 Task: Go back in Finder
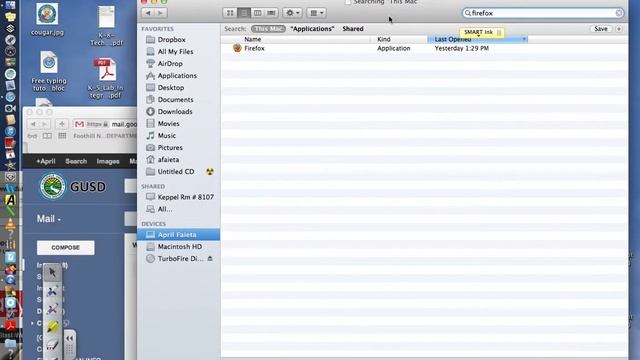(x=148, y=13)
